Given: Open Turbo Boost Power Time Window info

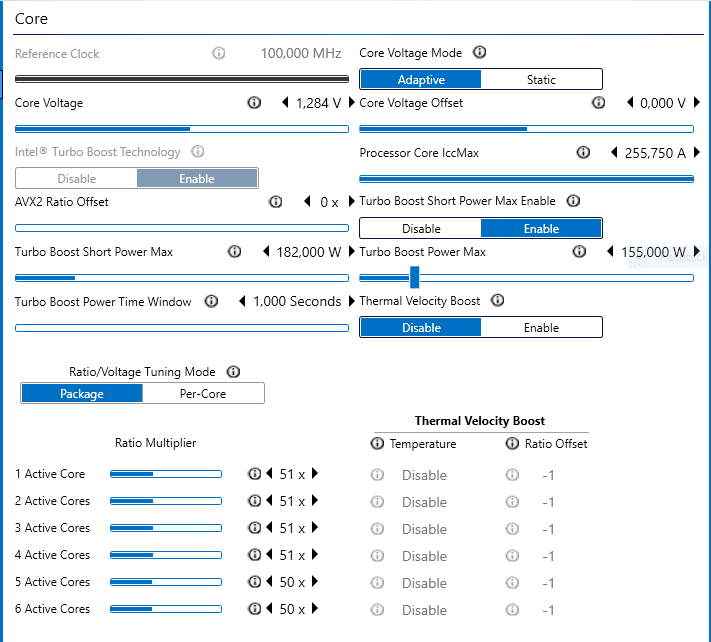Looking at the screenshot, I should point(211,302).
